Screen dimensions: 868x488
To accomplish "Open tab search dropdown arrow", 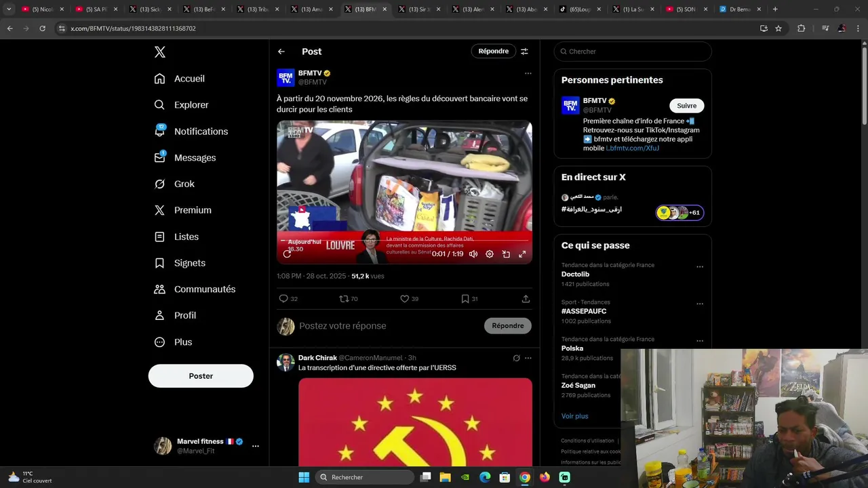I will (x=9, y=9).
